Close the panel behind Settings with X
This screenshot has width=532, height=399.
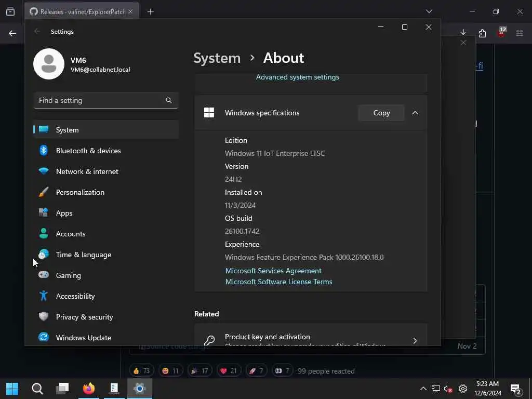click(463, 43)
